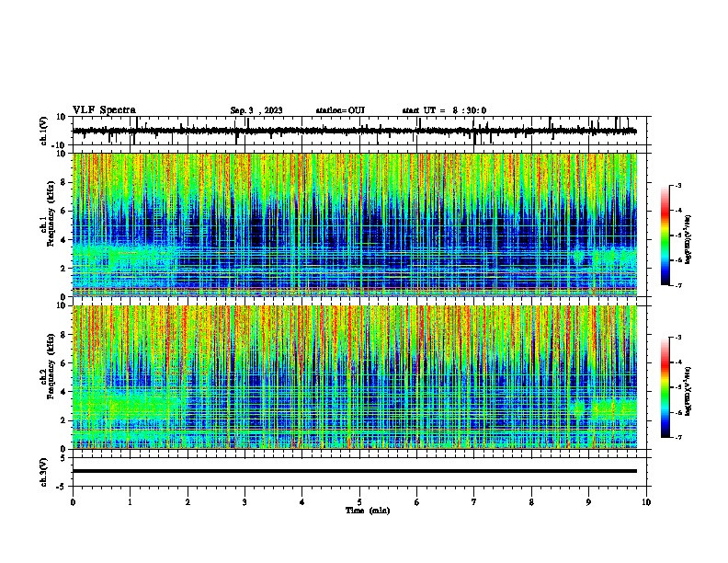Click the ch.2 colorbar log(PSD) label
This screenshot has height=563, width=728.
[x=688, y=391]
